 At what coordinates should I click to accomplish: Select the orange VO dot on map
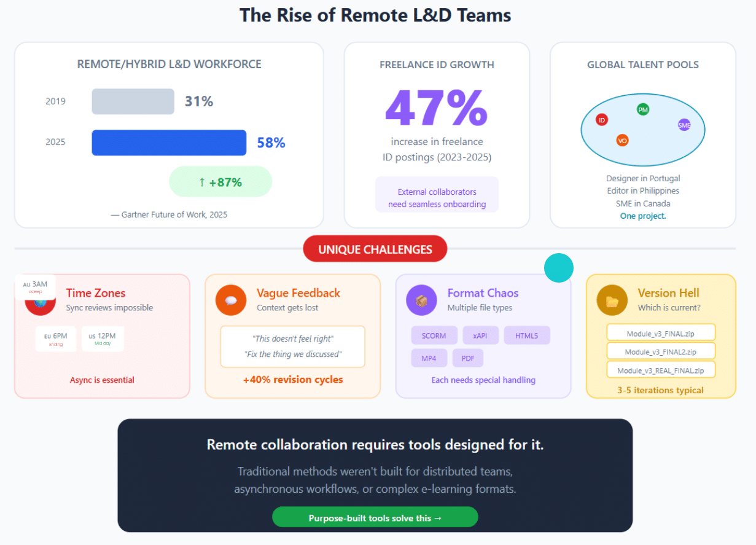(622, 141)
